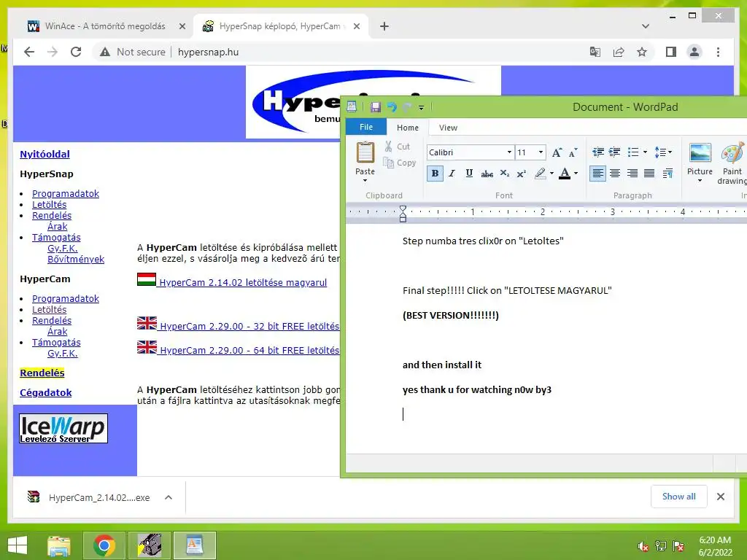Click the Nyitóoldal link
This screenshot has height=560, width=747.
point(44,154)
